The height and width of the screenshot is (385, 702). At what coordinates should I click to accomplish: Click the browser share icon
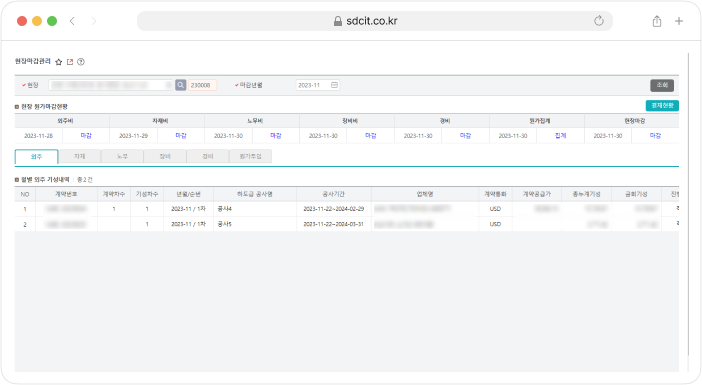coord(657,21)
